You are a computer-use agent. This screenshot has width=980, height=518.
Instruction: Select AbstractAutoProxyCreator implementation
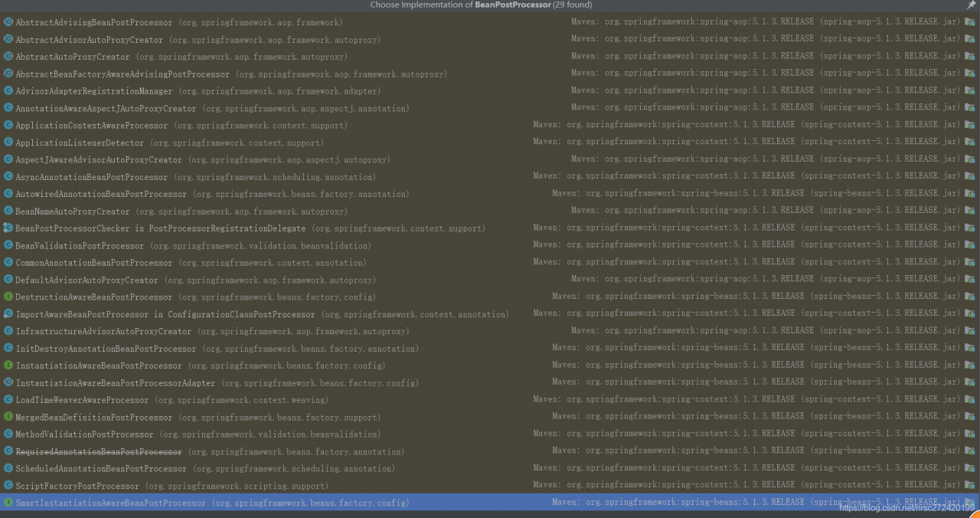tap(490, 57)
